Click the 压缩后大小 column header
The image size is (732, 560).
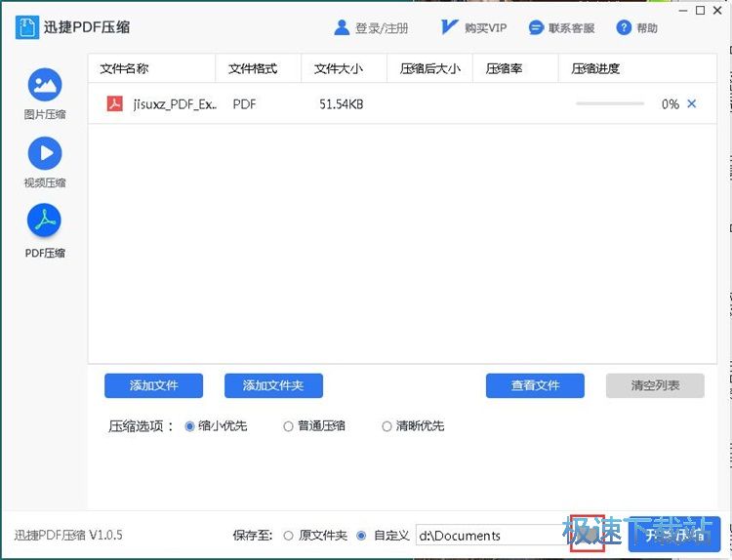[x=430, y=68]
